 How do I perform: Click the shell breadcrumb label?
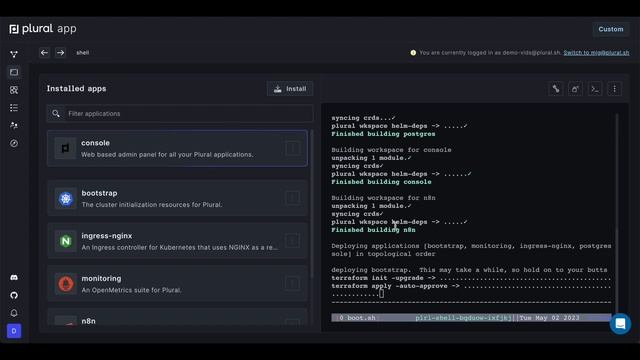pos(82,53)
